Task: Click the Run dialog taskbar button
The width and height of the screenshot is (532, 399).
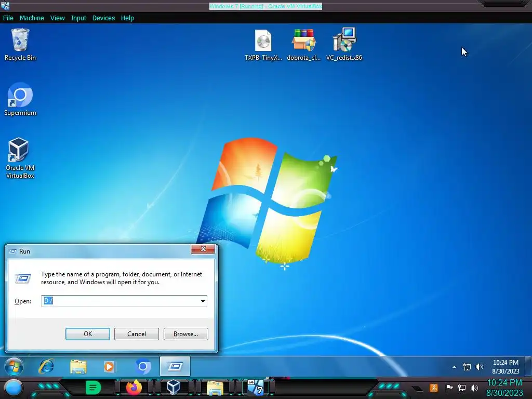Action: [175, 366]
